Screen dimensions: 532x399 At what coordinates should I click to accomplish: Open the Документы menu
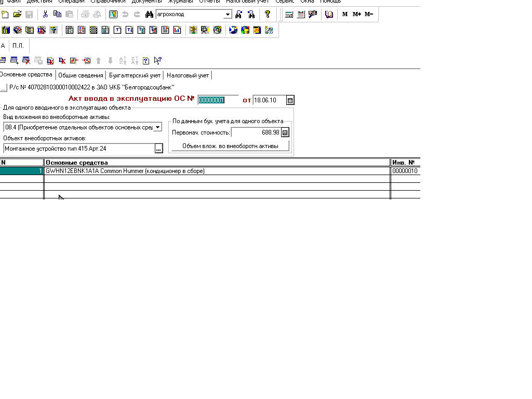click(x=147, y=2)
